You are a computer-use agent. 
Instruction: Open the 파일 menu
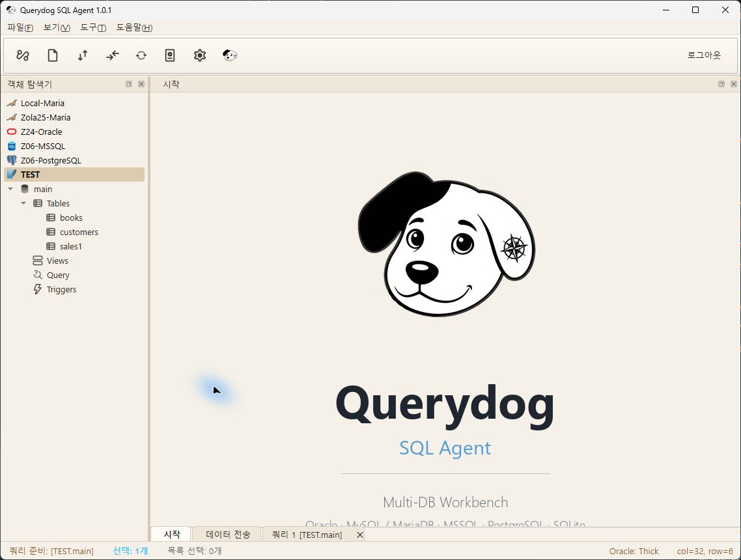(20, 27)
